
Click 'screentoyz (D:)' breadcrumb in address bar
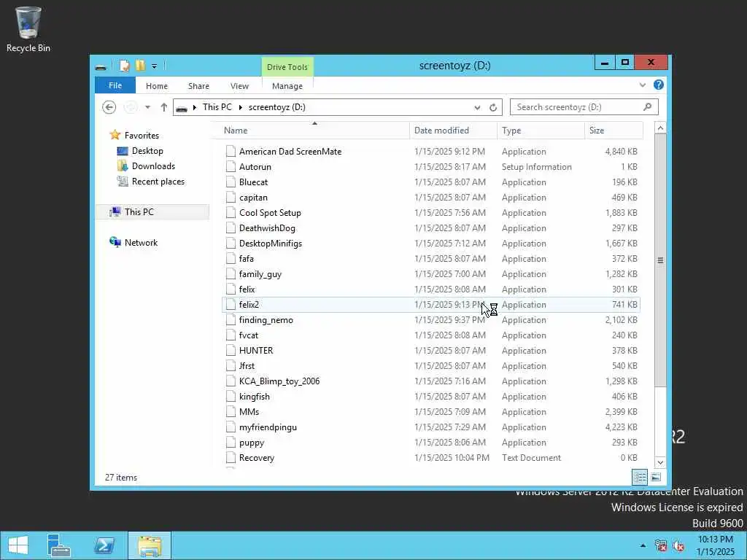click(x=276, y=107)
